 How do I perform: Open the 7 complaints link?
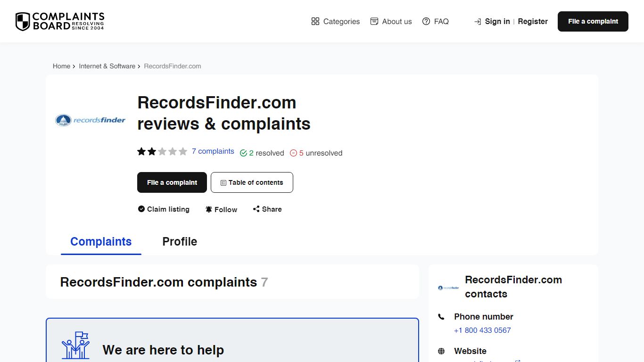pyautogui.click(x=213, y=151)
